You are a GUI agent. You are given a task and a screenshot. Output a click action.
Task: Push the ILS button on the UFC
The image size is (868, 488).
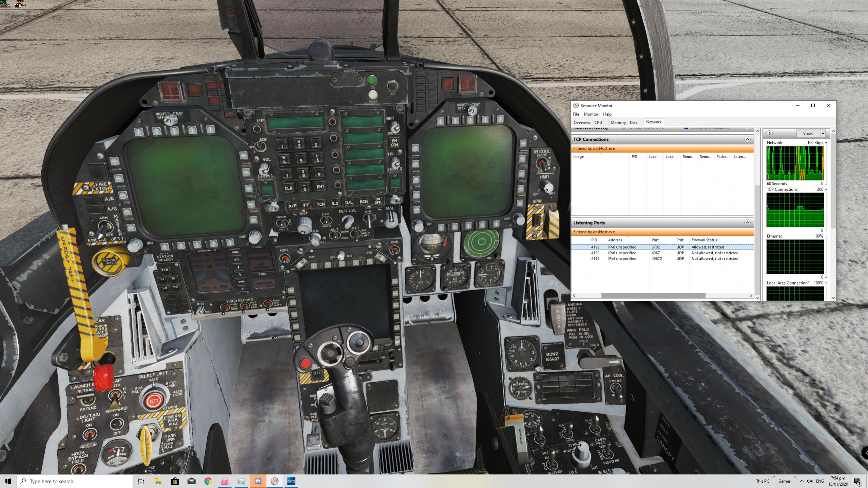tap(335, 203)
